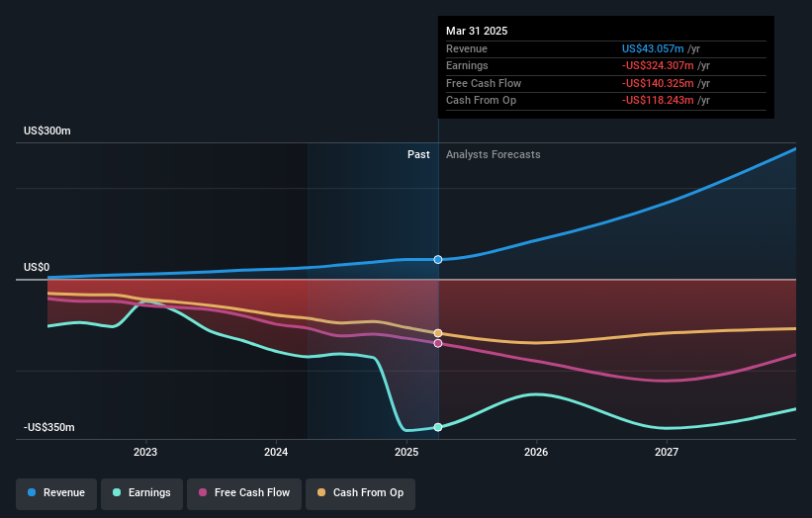The height and width of the screenshot is (518, 812).
Task: Click the Mar 31 2025 tooltip date
Action: tap(477, 31)
